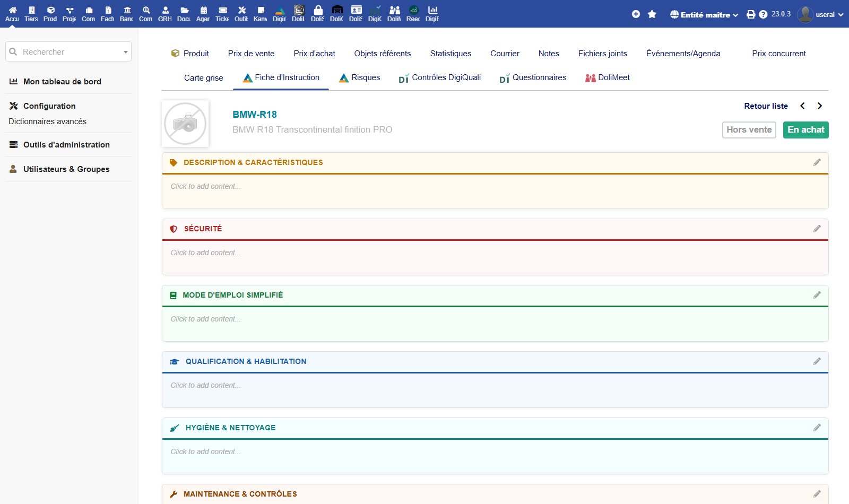Select the Fichiers joints tab
849x504 pixels.
603,54
